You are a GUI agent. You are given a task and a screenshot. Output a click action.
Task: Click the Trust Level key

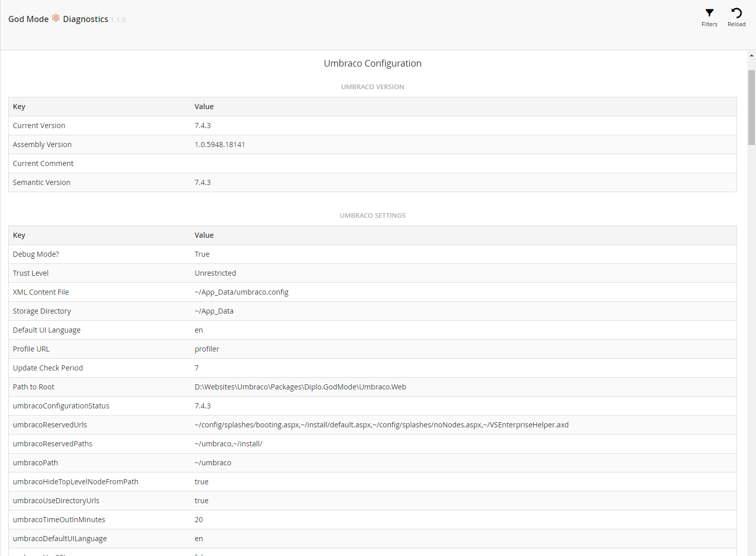(x=31, y=273)
